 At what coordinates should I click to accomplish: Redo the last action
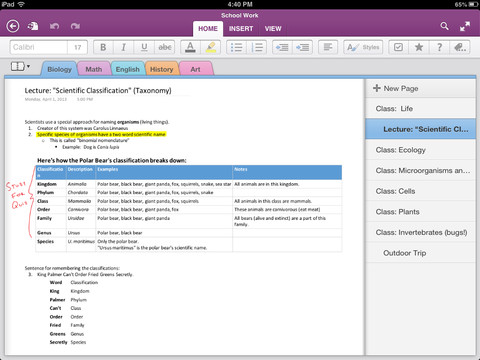75,26
